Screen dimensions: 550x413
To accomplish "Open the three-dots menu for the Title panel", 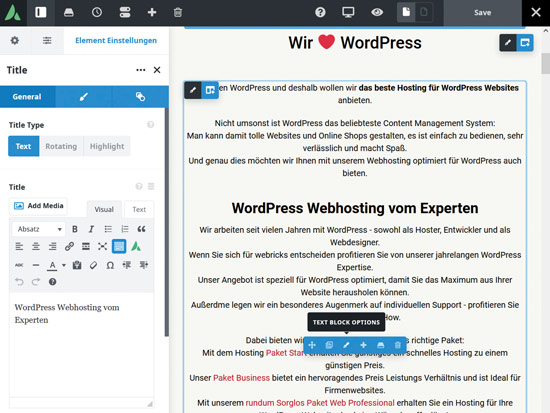I will (141, 70).
